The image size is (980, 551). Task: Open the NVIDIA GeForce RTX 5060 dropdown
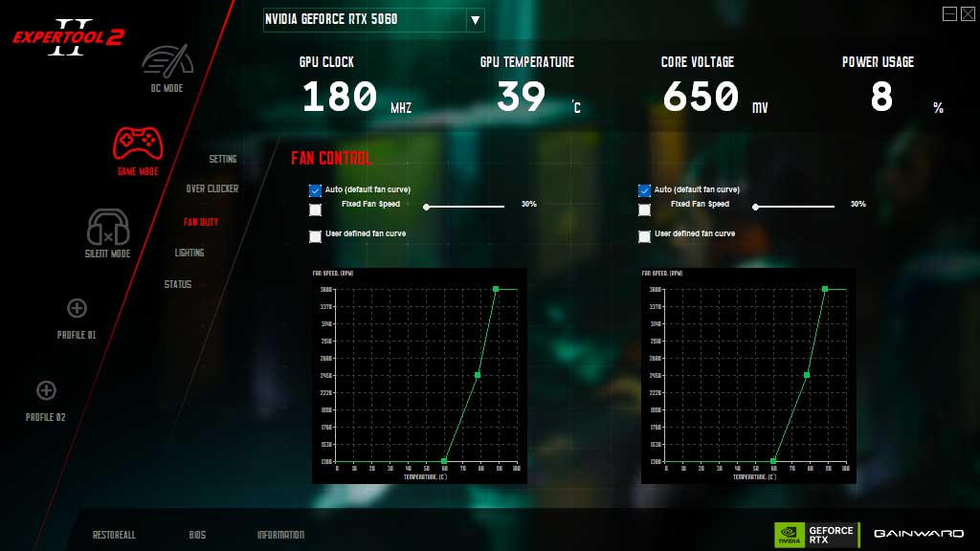click(475, 20)
